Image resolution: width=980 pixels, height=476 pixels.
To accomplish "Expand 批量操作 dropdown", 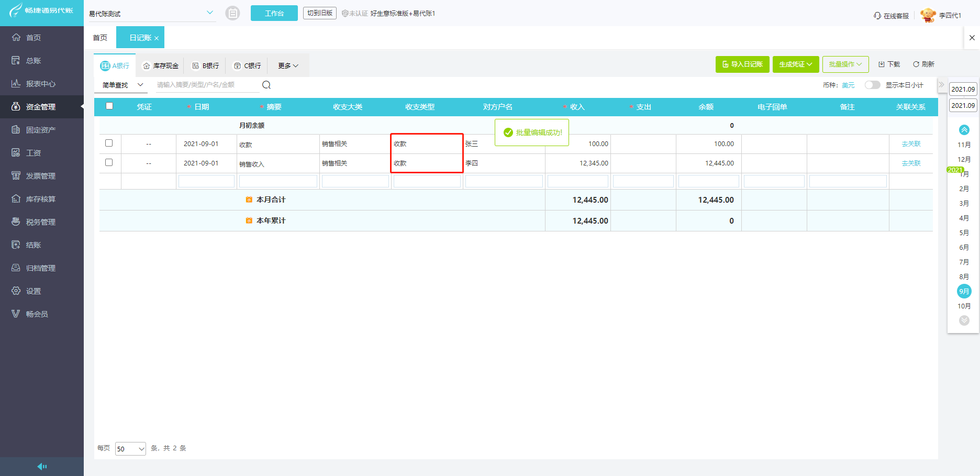I will pyautogui.click(x=845, y=64).
